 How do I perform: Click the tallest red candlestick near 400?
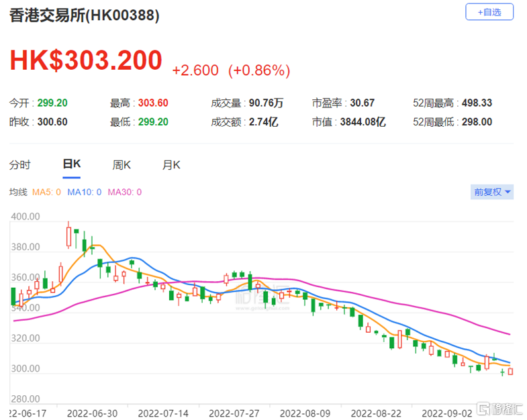(69, 237)
